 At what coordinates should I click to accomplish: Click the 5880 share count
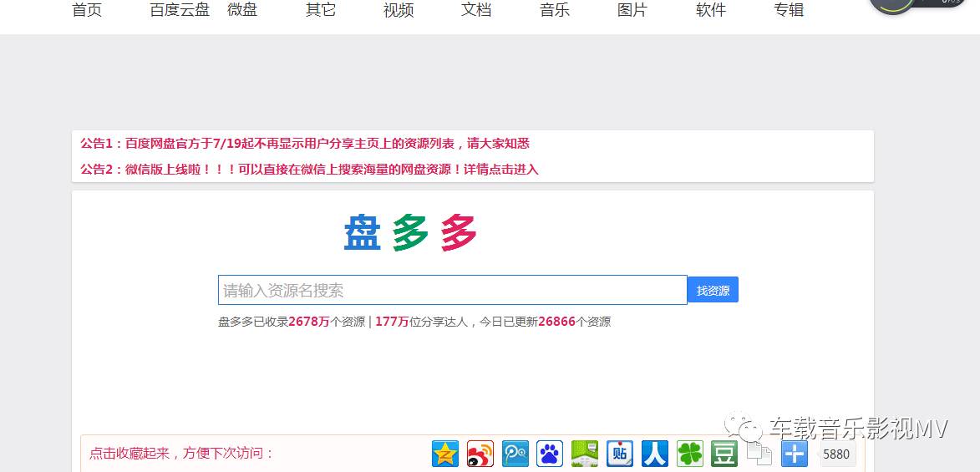(835, 454)
